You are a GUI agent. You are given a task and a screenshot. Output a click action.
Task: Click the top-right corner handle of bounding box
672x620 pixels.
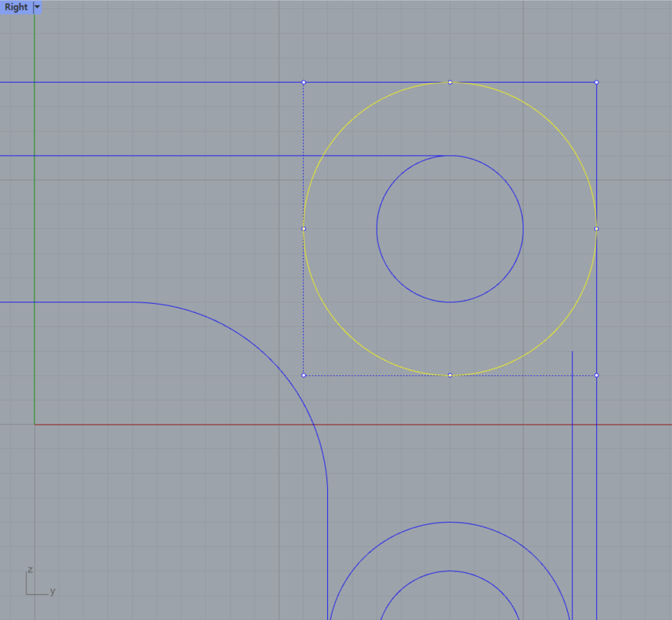tap(597, 82)
